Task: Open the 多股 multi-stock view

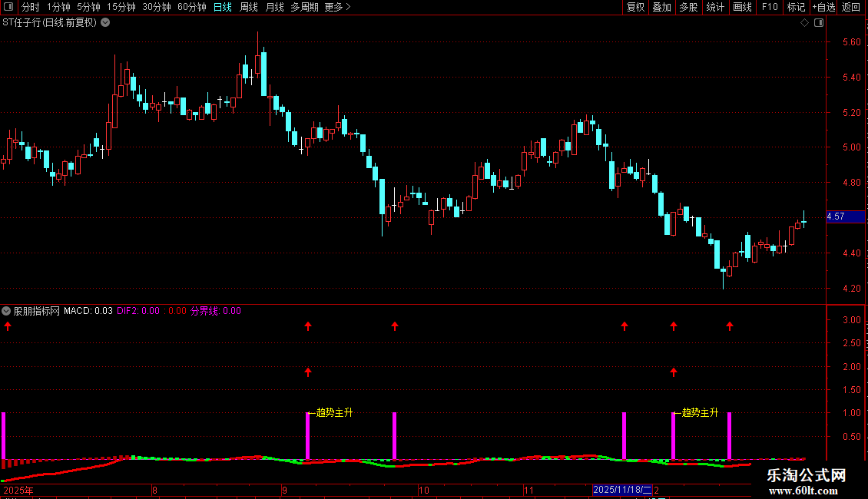Action: click(x=689, y=7)
